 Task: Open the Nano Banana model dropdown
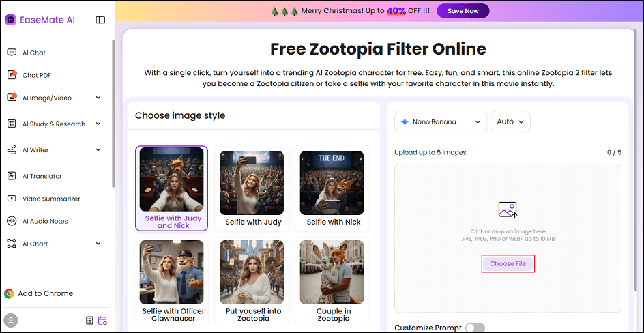tap(441, 121)
